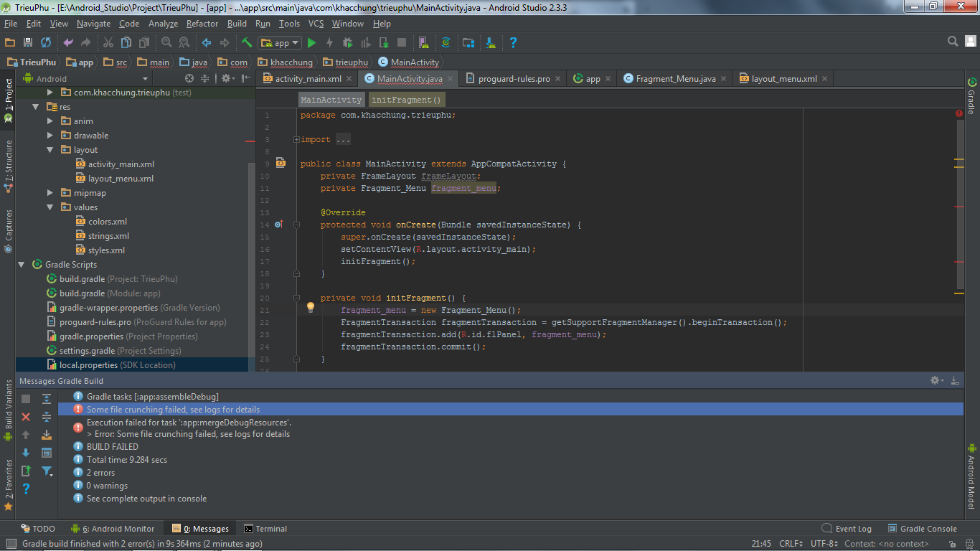The width and height of the screenshot is (980, 551).
Task: Toggle the bottom-left tool window buttons icon
Action: [x=11, y=544]
